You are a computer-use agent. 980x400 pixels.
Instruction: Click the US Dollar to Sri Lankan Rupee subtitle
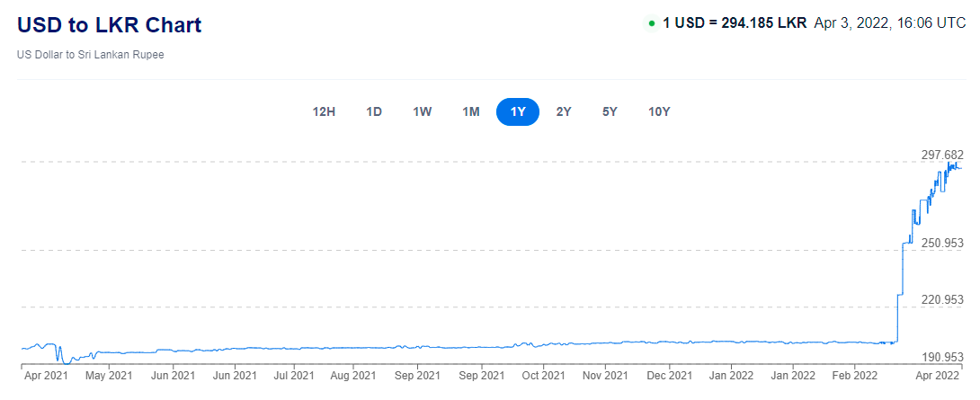point(91,55)
